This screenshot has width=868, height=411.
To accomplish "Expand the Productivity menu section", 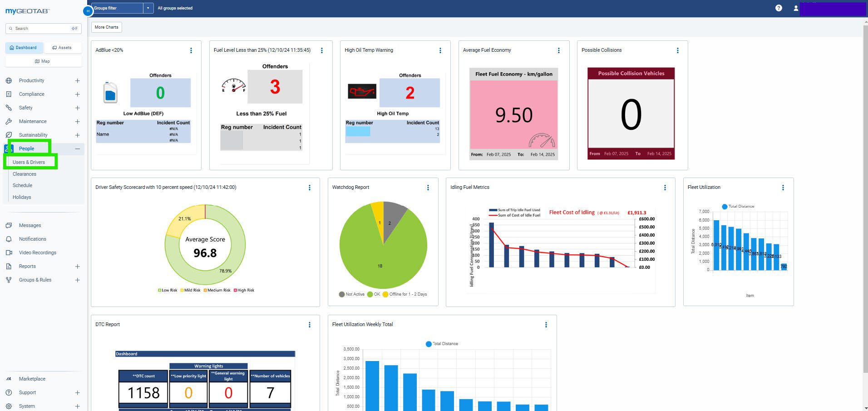I will pos(77,81).
